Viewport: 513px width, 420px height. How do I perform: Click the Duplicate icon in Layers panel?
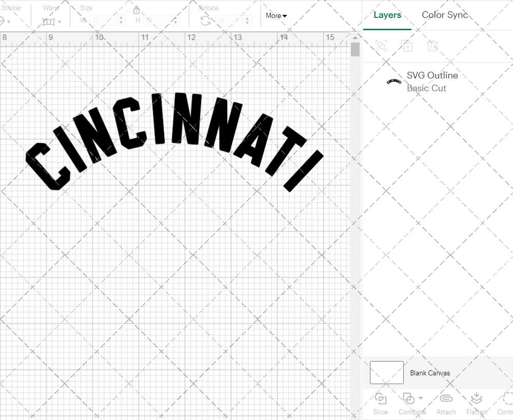click(x=407, y=46)
